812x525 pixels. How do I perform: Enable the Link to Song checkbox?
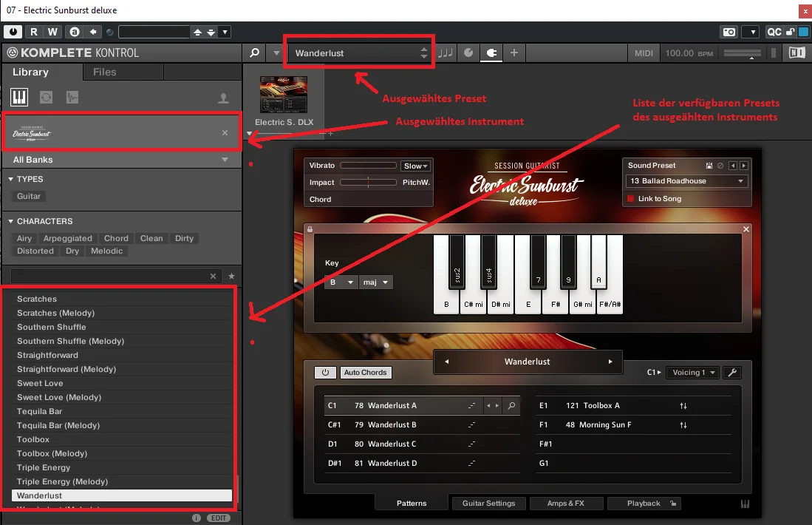pos(630,198)
